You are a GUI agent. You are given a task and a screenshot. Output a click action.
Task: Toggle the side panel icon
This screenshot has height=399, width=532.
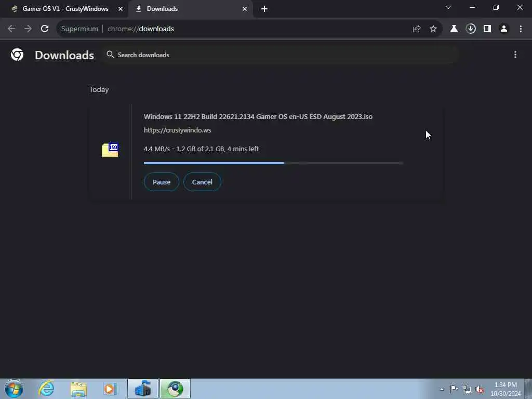click(487, 29)
